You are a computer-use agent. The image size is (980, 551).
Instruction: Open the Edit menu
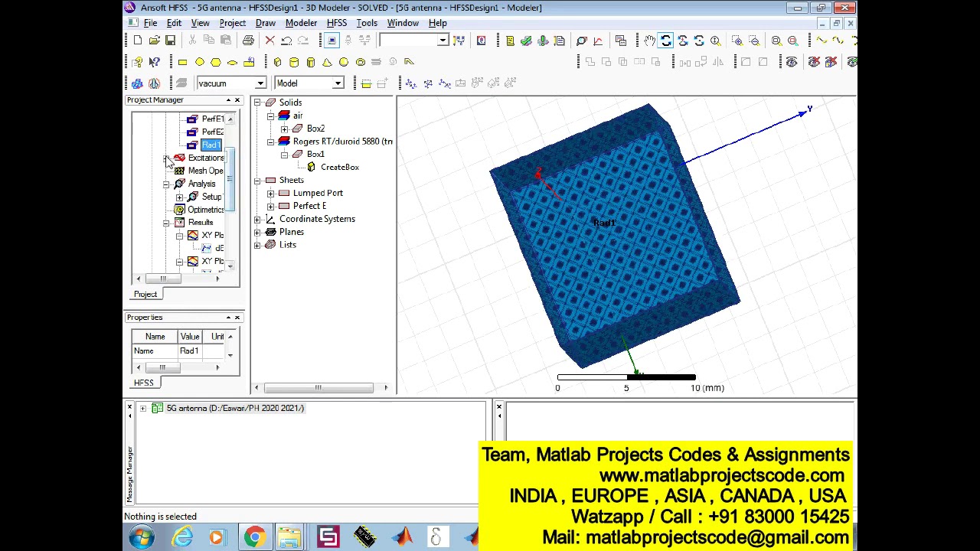click(x=174, y=23)
